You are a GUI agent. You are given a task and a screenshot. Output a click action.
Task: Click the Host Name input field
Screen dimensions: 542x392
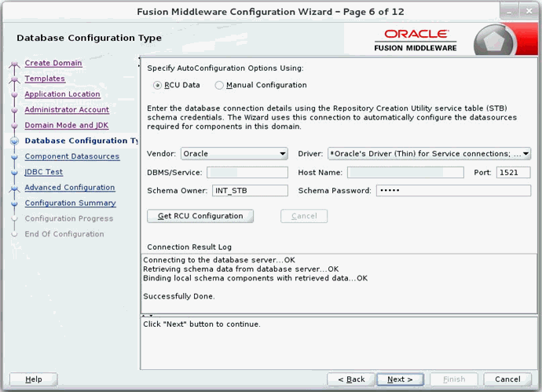click(405, 173)
